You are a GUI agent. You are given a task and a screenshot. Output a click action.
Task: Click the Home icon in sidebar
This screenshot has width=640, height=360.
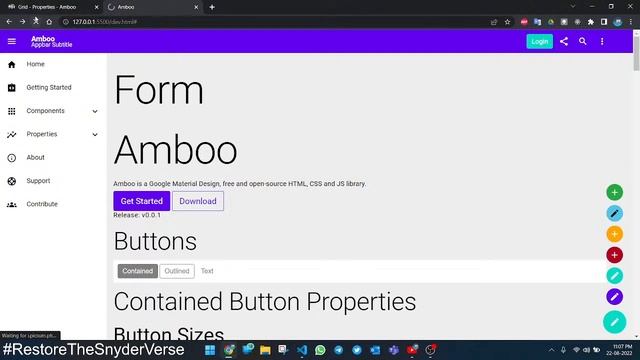[x=11, y=64]
